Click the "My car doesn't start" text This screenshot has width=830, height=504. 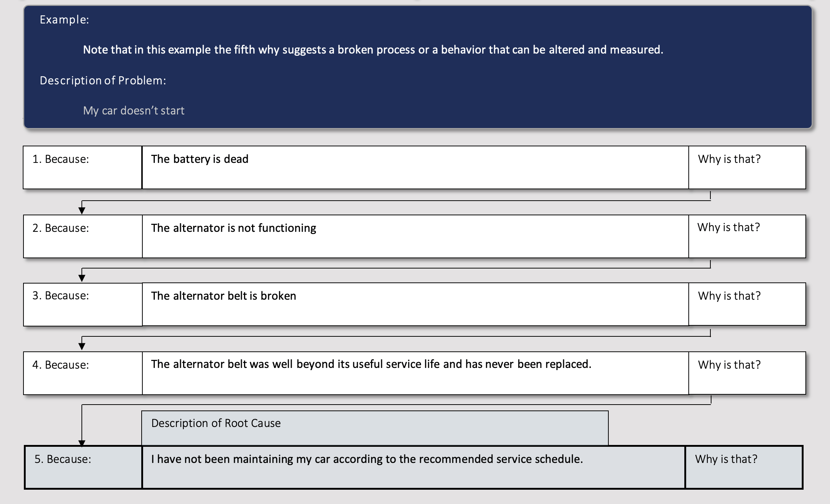click(134, 111)
